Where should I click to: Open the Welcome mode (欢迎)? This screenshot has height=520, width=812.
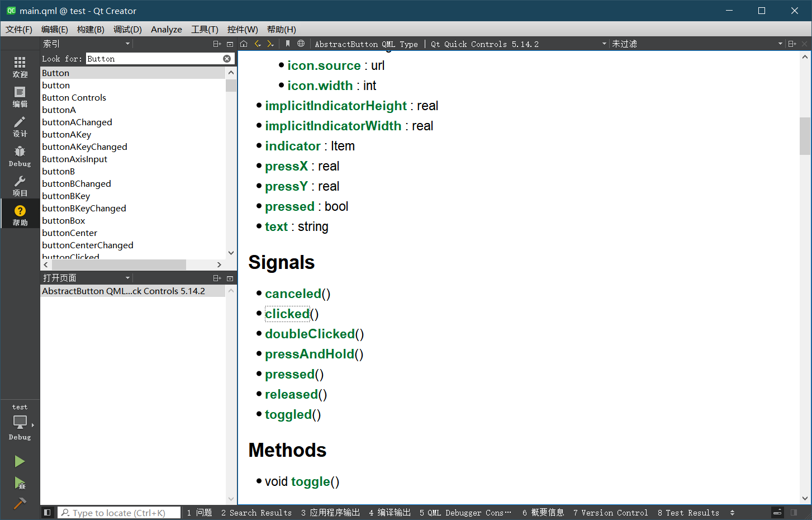coord(20,67)
